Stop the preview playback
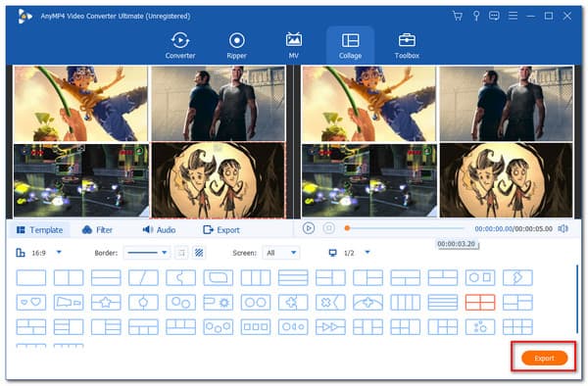 pyautogui.click(x=329, y=228)
